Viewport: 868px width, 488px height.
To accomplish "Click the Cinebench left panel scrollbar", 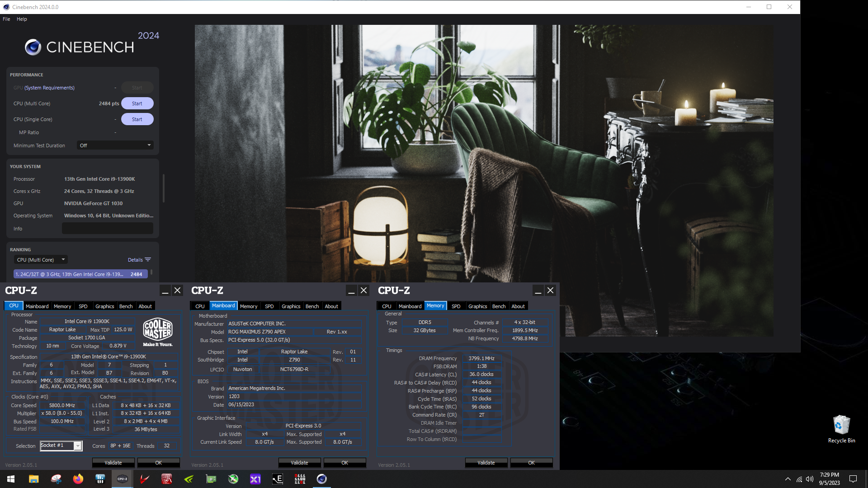I will coord(163,188).
